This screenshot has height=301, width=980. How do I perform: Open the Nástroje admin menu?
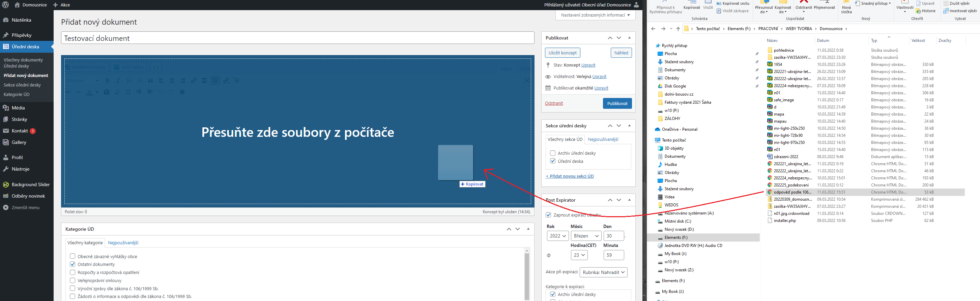coord(20,169)
